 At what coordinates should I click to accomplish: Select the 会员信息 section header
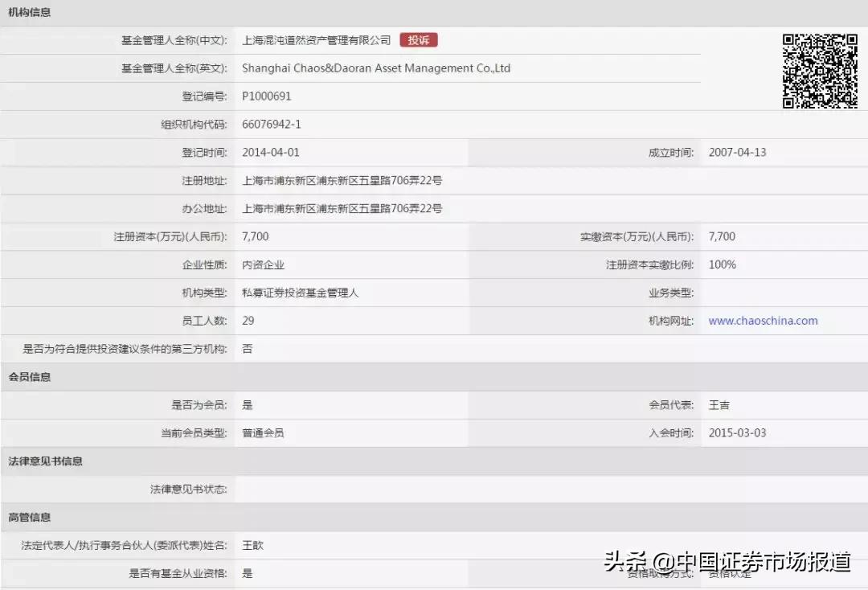coord(30,376)
